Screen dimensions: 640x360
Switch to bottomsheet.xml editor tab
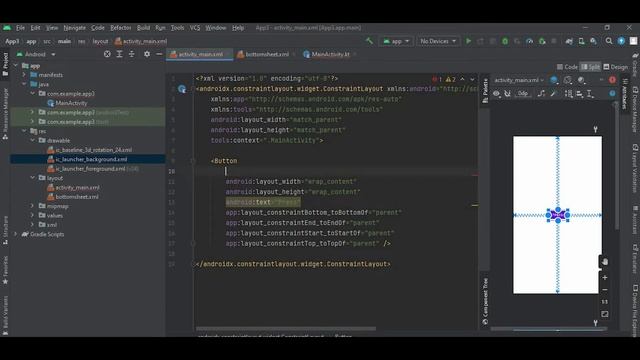point(266,54)
